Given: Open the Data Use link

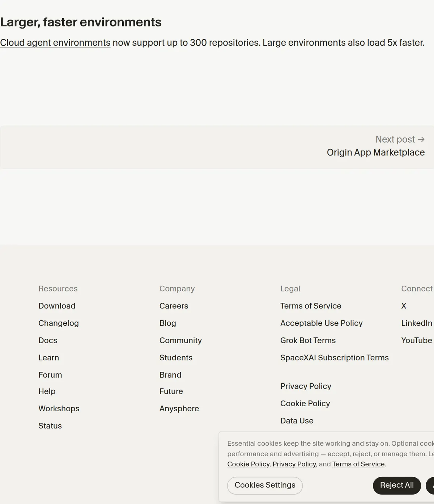Looking at the screenshot, I should [x=297, y=421].
